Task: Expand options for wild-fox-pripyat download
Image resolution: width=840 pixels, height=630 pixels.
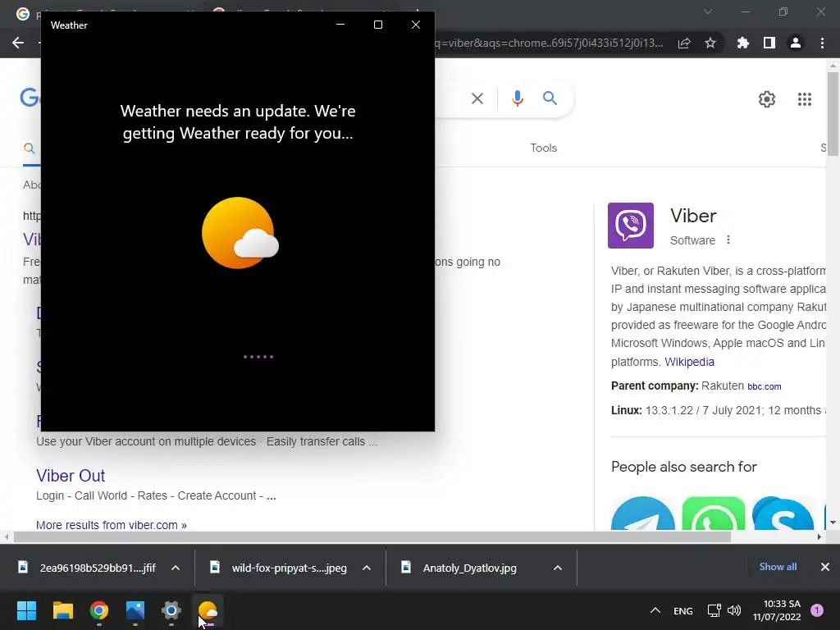Action: [367, 568]
